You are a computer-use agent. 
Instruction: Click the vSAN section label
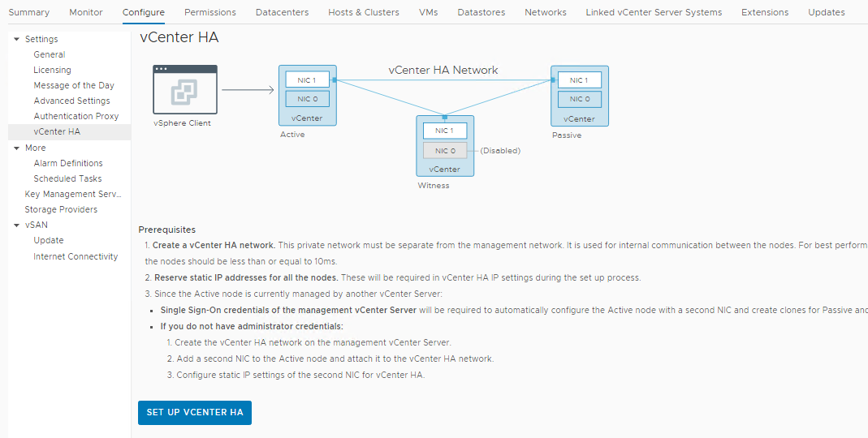tap(37, 225)
